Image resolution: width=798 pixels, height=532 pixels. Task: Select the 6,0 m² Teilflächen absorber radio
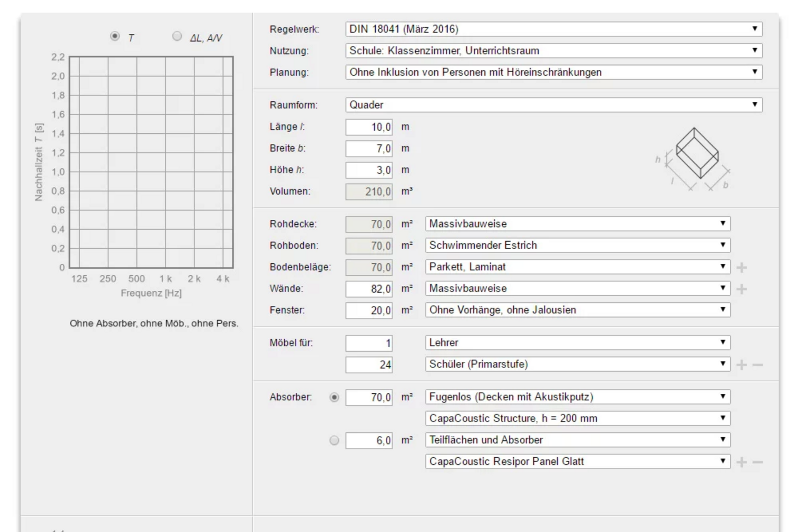[334, 440]
